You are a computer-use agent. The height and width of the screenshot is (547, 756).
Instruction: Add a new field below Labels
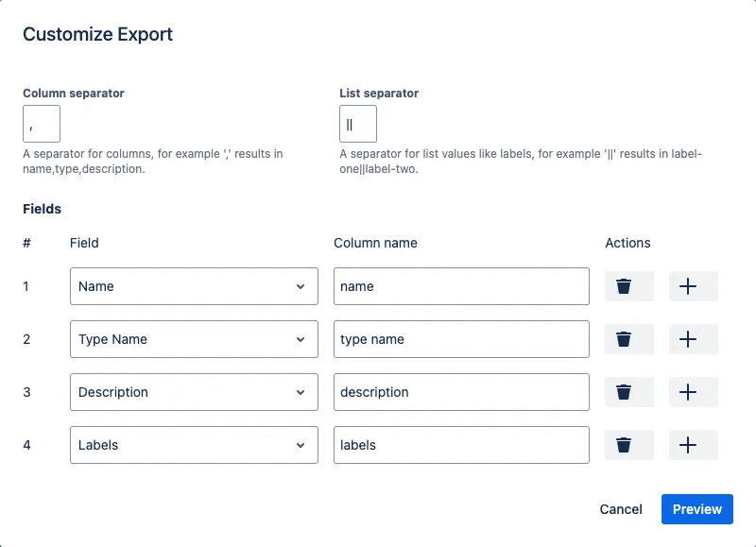pos(688,445)
